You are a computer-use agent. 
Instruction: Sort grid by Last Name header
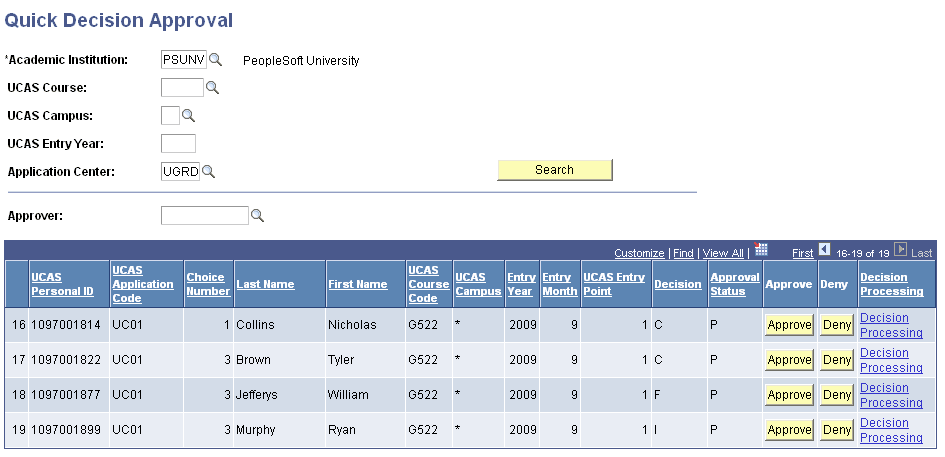click(x=265, y=284)
